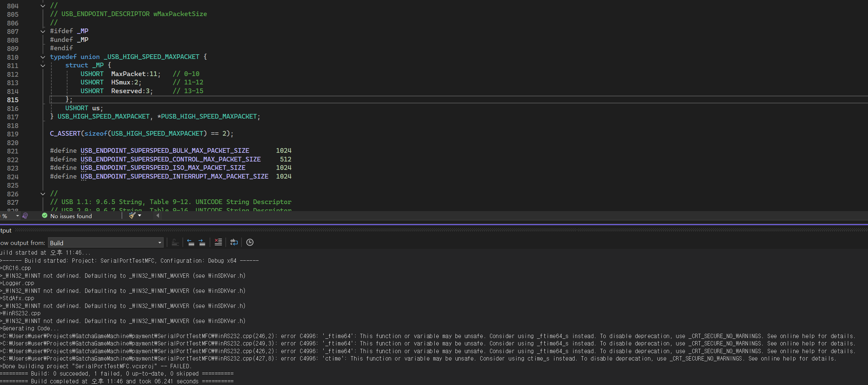Screen dimensions: 868x385
Task: Click the green No issues found checkmark
Action: 45,216
